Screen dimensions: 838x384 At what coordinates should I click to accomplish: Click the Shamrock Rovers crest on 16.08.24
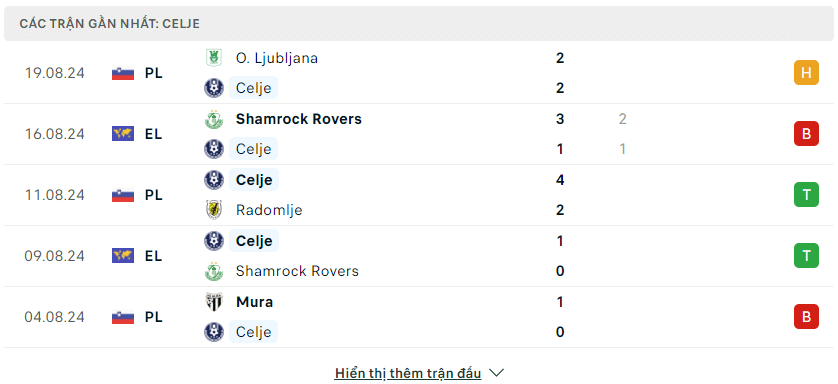[214, 119]
